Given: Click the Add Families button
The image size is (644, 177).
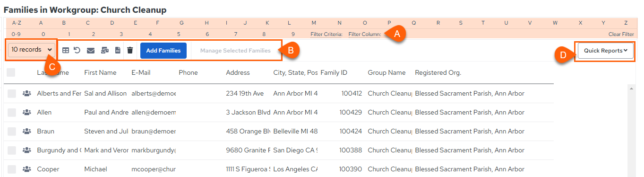Looking at the screenshot, I should 163,51.
